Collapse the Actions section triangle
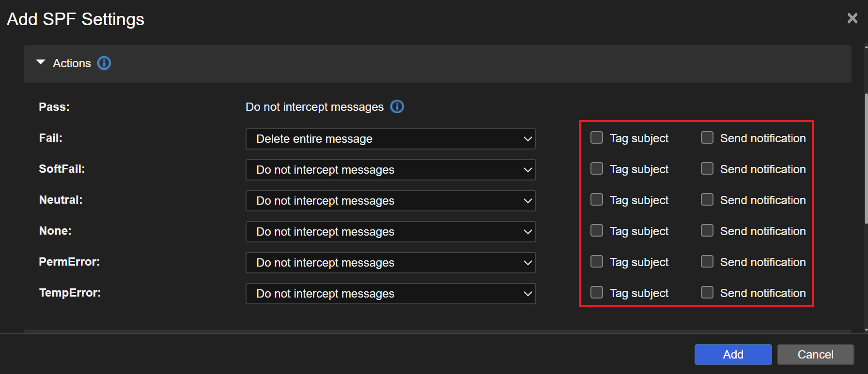868x374 pixels. [x=41, y=63]
